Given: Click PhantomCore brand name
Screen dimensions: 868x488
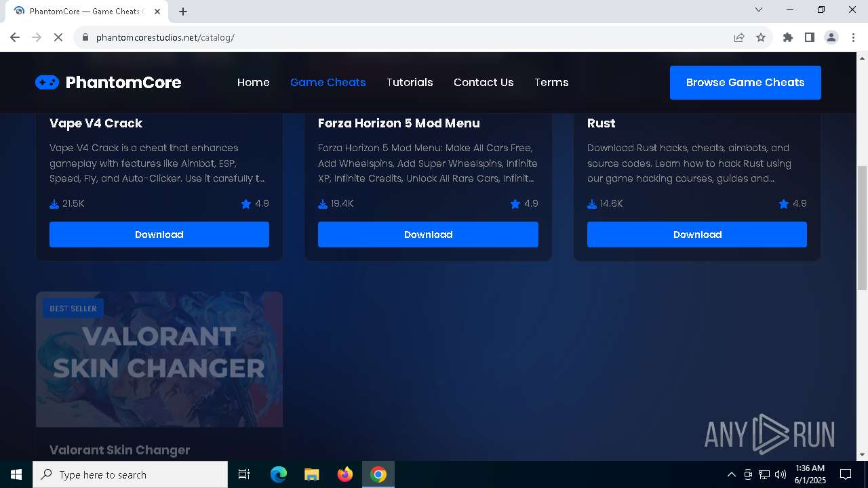Looking at the screenshot, I should point(123,83).
